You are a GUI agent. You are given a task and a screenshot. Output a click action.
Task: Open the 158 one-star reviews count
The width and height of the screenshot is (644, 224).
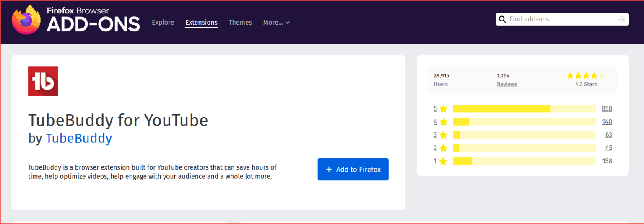(607, 161)
